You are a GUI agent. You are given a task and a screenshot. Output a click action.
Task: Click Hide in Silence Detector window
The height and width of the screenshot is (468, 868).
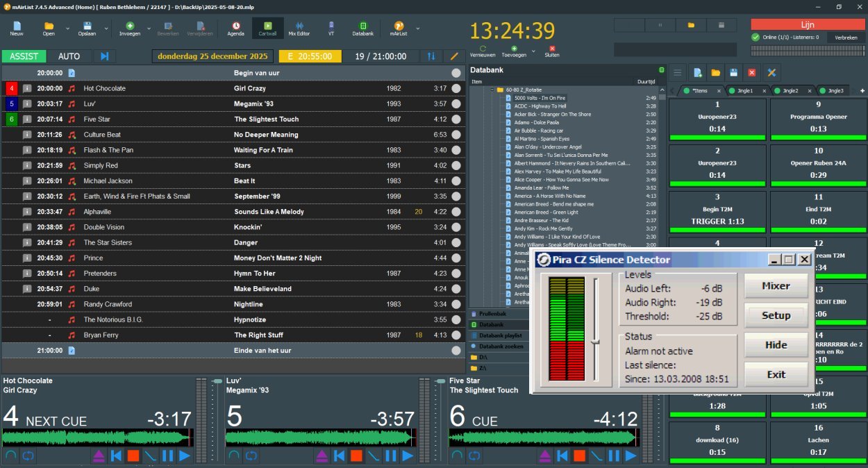point(776,345)
